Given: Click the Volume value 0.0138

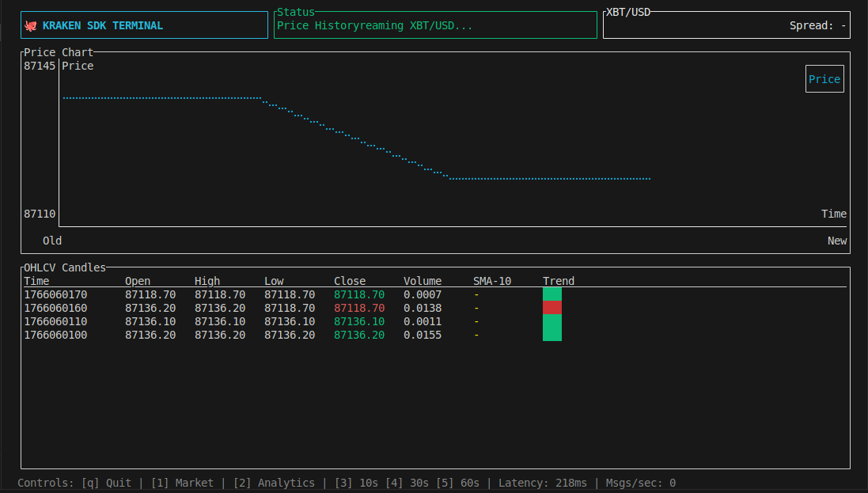Looking at the screenshot, I should [x=423, y=308].
